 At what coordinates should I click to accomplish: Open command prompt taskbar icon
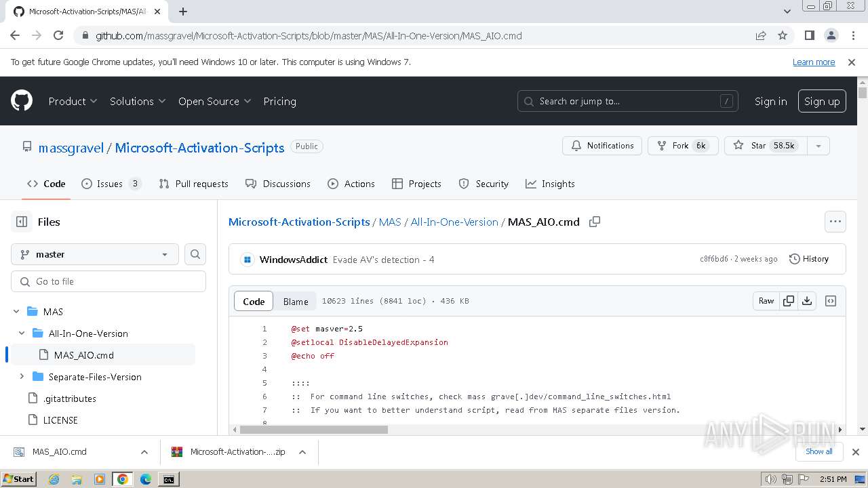pos(168,479)
